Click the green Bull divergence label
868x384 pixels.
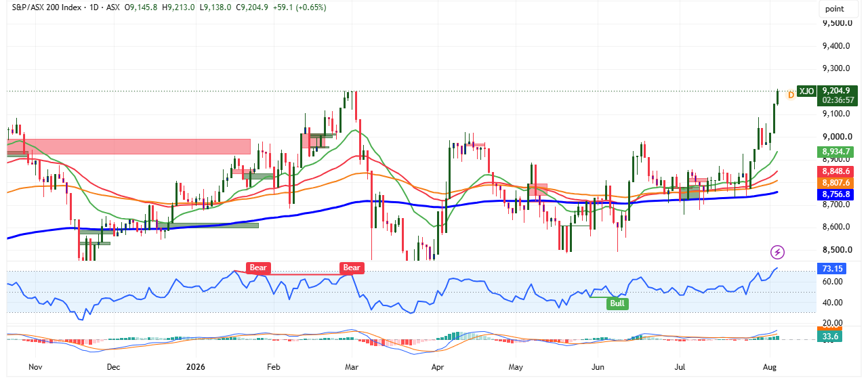coord(617,303)
